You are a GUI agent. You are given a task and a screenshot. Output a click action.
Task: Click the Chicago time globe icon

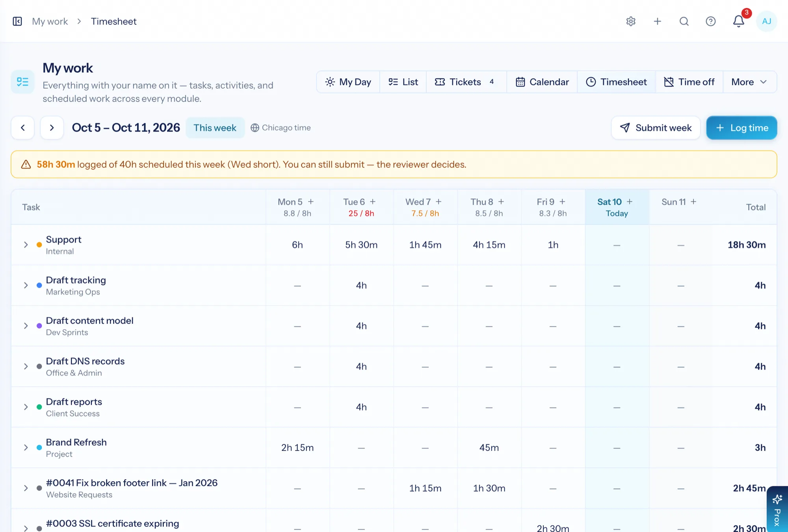click(255, 128)
